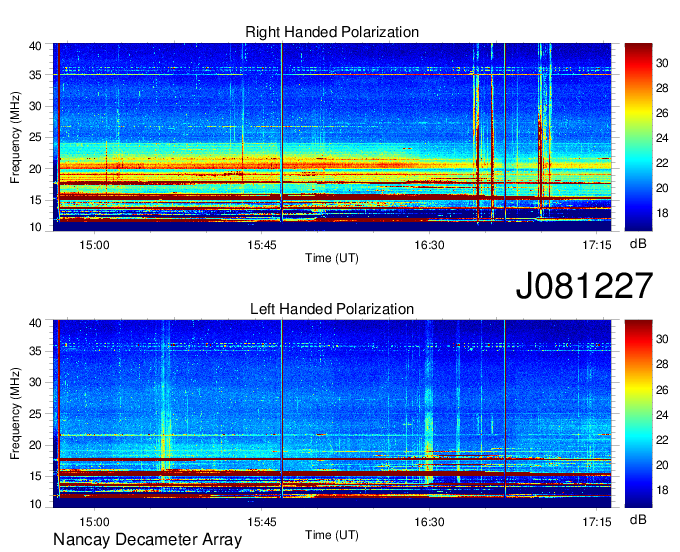Click the top plot's "Time (UT)" axis label
This screenshot has height=552, width=680.
[x=332, y=258]
